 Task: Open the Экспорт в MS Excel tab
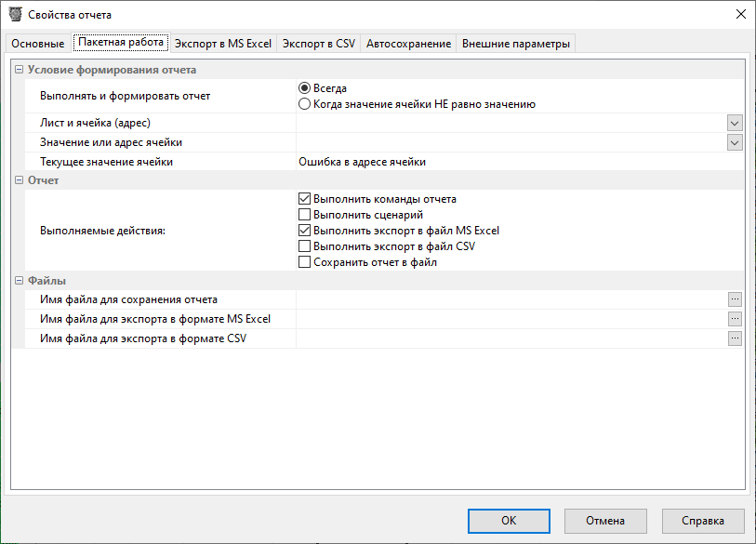(x=223, y=44)
